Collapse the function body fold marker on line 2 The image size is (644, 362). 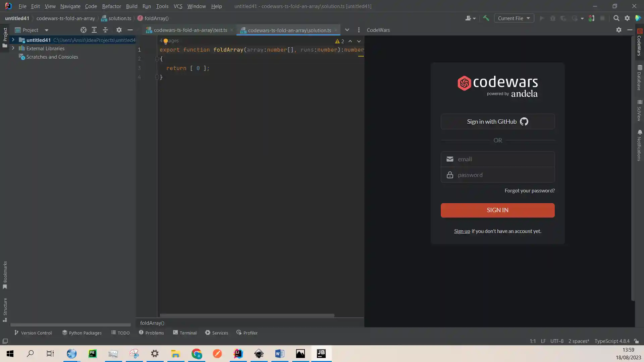(157, 59)
